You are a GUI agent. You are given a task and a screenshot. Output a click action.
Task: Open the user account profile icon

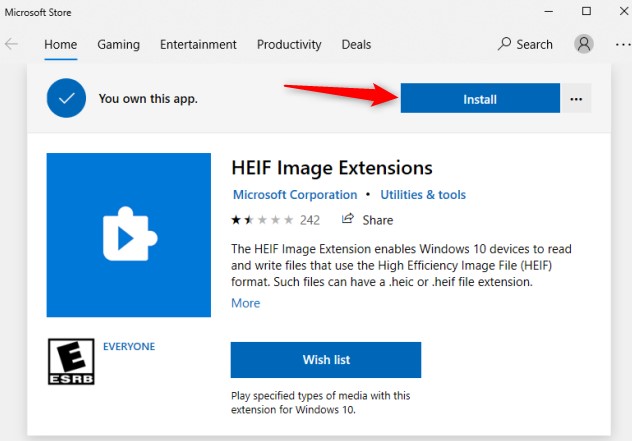tap(584, 44)
